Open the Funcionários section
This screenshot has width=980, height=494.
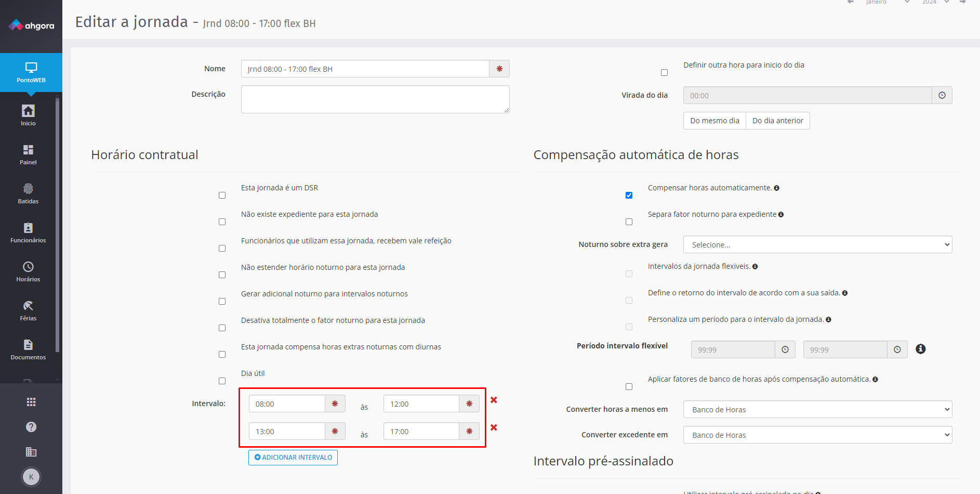pyautogui.click(x=28, y=232)
